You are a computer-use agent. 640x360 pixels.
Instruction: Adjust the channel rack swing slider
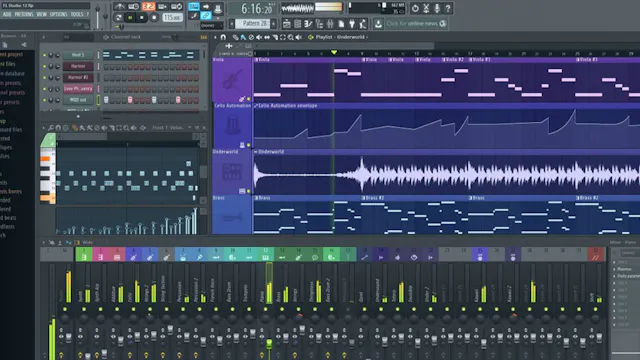click(x=174, y=37)
